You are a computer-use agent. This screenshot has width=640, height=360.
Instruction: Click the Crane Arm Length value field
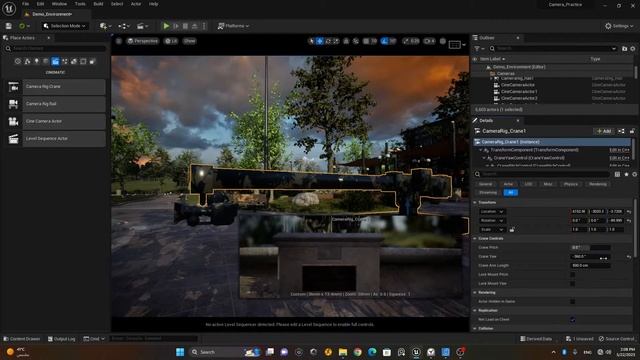coord(590,266)
